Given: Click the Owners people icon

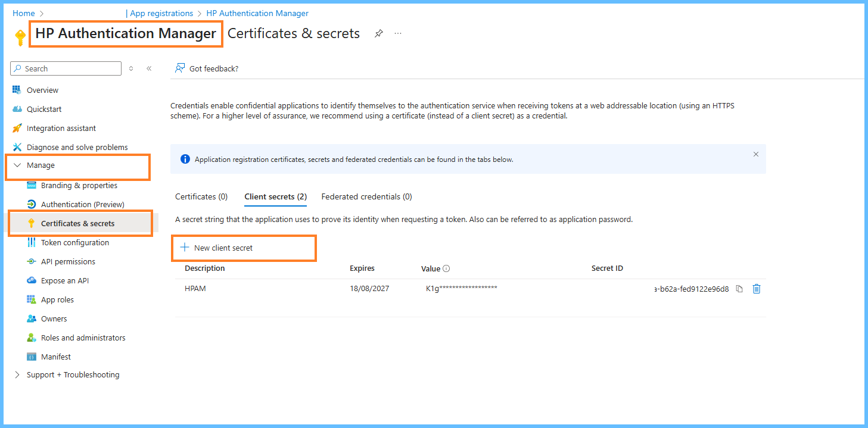Looking at the screenshot, I should pyautogui.click(x=31, y=318).
